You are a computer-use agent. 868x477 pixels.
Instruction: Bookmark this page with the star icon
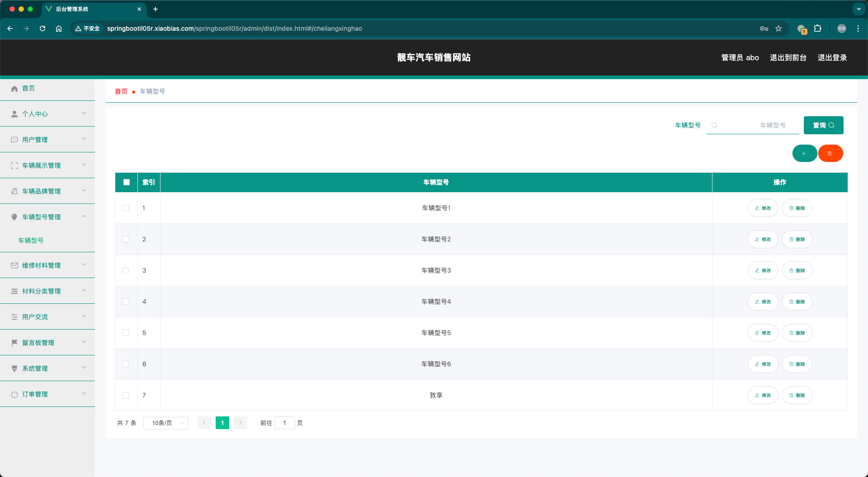click(x=778, y=28)
